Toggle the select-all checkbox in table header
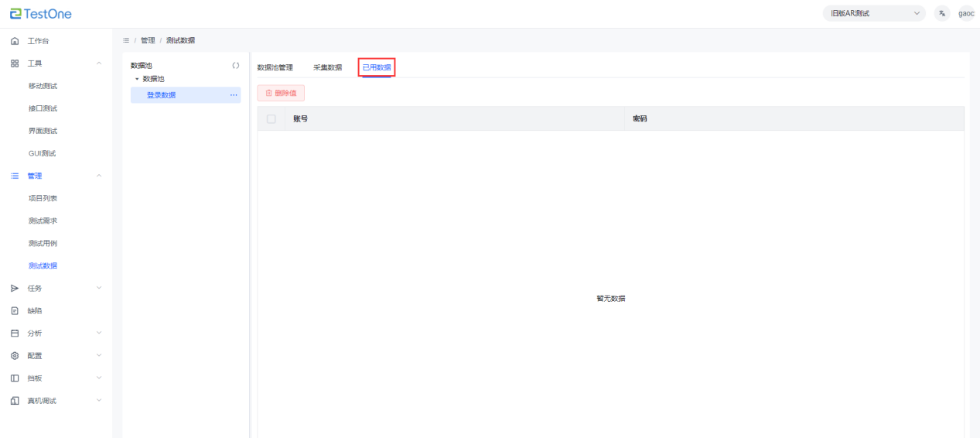Image resolution: width=980 pixels, height=438 pixels. click(x=271, y=119)
